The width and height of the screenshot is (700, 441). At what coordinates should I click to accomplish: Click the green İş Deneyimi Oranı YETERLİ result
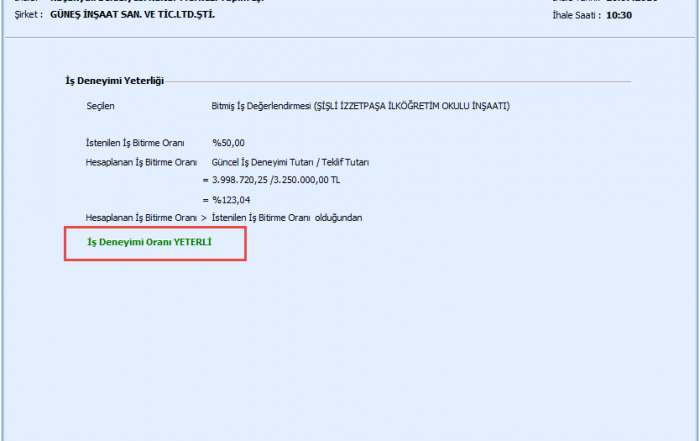tap(149, 242)
